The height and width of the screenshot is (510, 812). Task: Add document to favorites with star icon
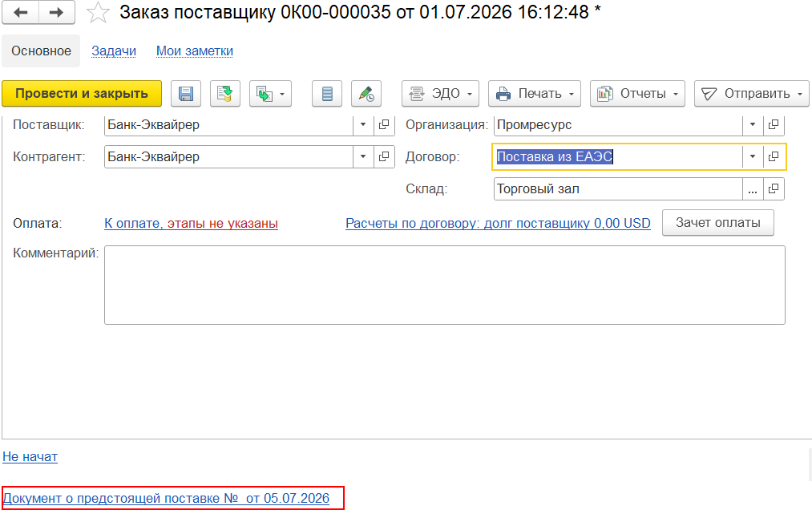click(98, 13)
